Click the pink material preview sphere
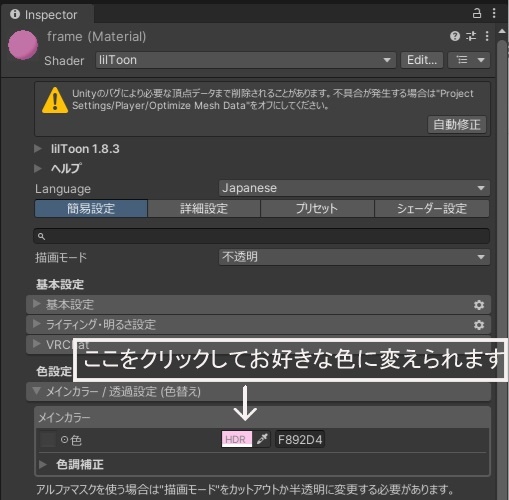Screen dimensions: 509x500 coord(23,45)
